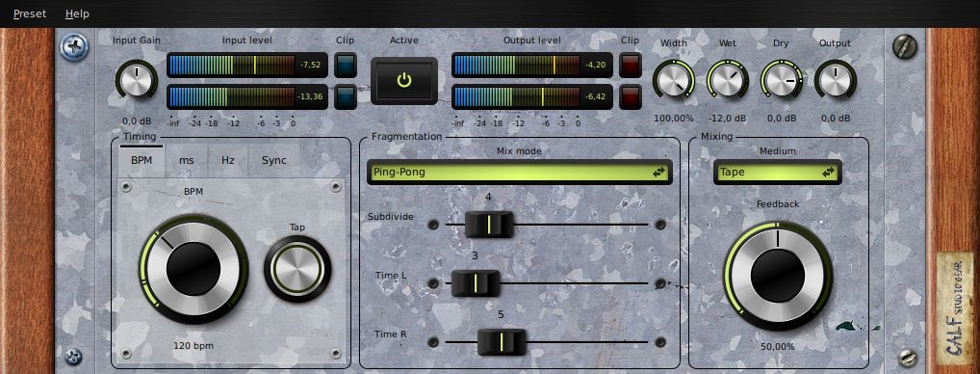Click the Tap tempo button
The height and width of the screenshot is (374, 980).
297,269
